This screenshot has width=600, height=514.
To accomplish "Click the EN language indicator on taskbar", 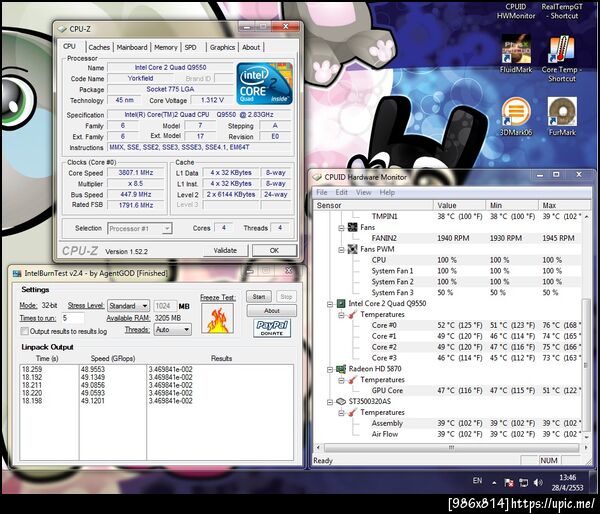I will click(477, 481).
